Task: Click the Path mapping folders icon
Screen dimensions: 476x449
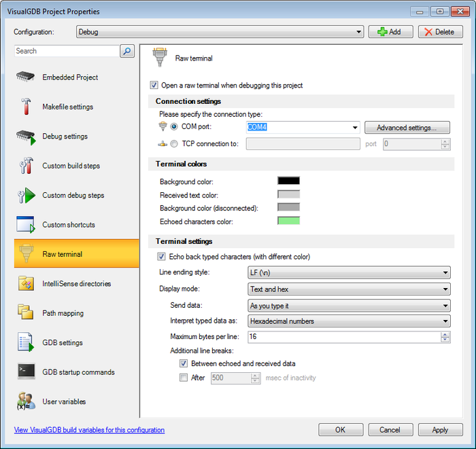Action: 26,312
